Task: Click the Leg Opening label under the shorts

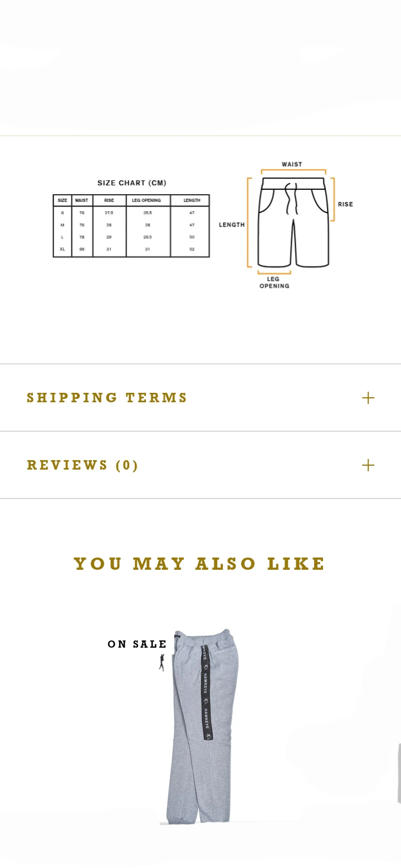Action: [x=274, y=283]
